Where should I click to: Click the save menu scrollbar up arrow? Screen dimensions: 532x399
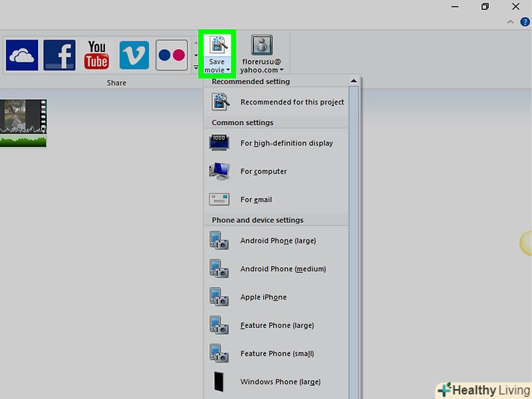pos(354,81)
